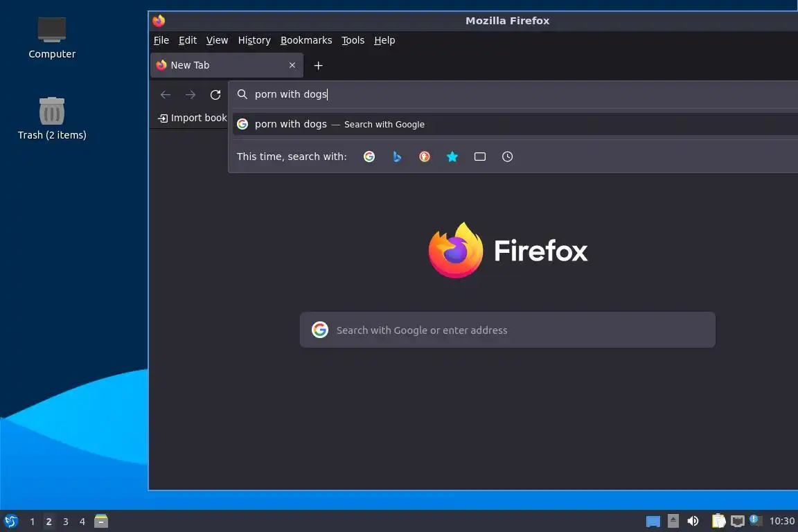Click Google logo in page search box
The width and height of the screenshot is (798, 532).
[319, 330]
